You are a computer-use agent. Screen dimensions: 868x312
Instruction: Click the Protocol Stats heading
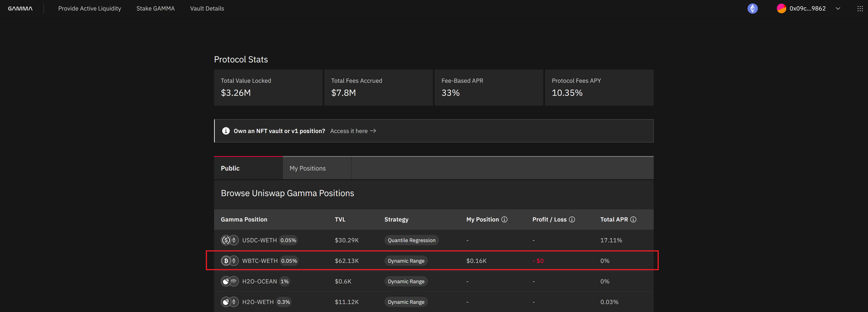[241, 59]
